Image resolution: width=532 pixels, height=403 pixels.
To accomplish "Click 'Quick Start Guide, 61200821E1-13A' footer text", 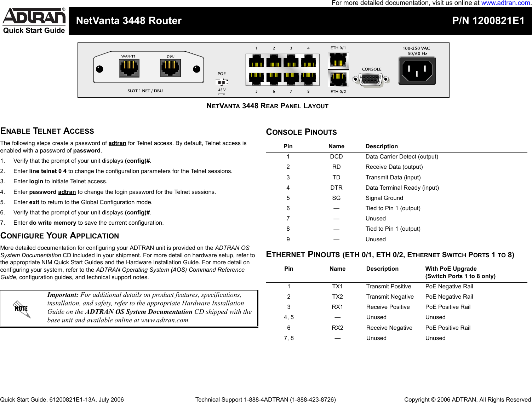I will point(62,399).
